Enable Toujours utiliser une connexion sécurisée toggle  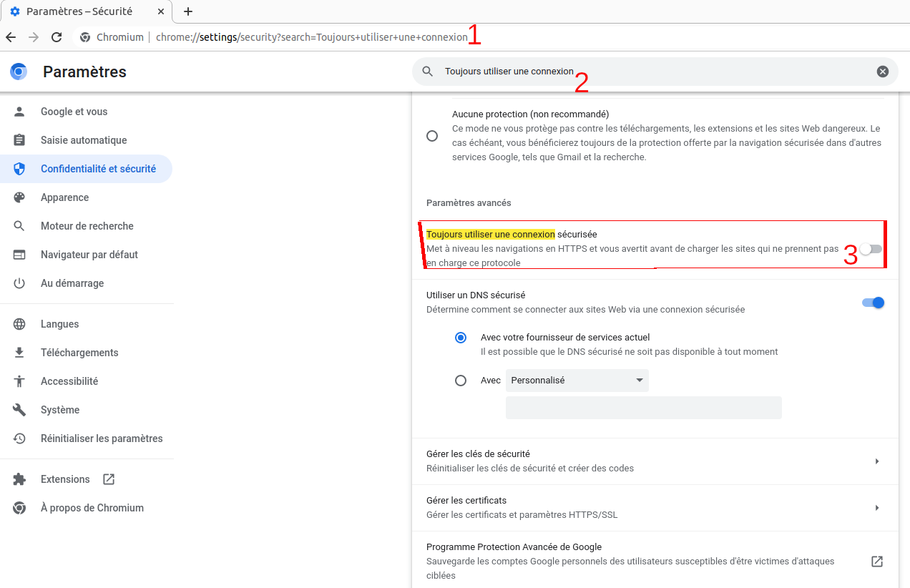tap(871, 249)
